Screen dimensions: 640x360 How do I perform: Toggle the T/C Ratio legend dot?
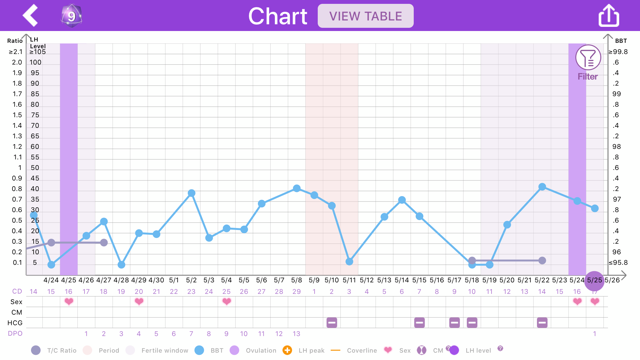coord(36,350)
